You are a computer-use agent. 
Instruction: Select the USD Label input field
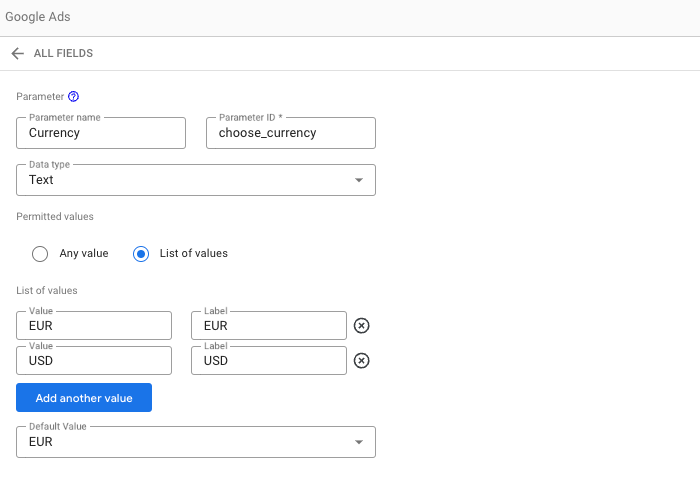coord(268,361)
